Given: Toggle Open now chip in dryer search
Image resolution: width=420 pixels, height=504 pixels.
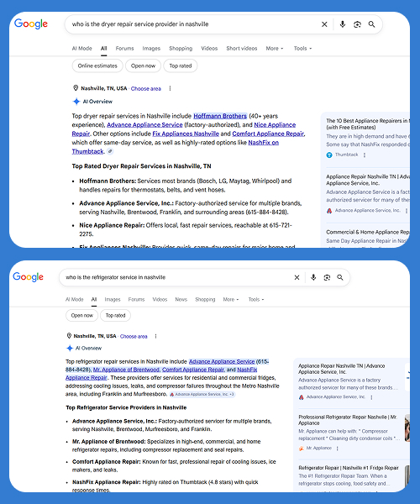Looking at the screenshot, I should [x=143, y=66].
